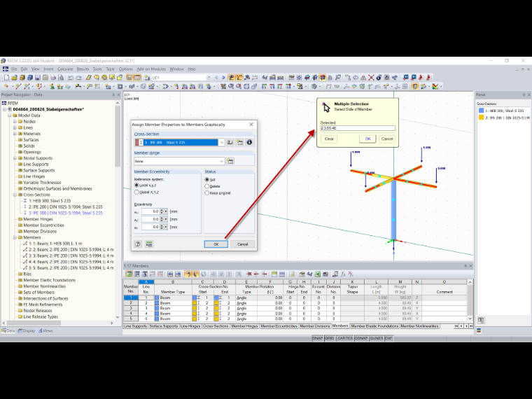Screen dimensions: 532x399
Task: Open the Member Hinge dropdown
Action: click(x=222, y=161)
